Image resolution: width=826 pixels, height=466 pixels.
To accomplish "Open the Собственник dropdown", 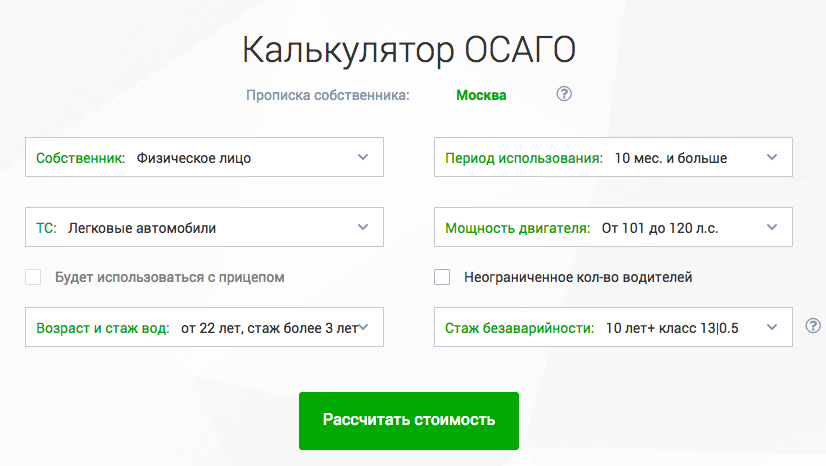I will tap(203, 157).
